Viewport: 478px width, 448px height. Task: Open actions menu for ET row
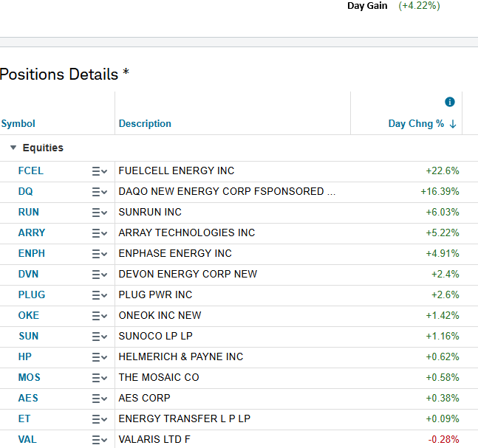point(100,419)
